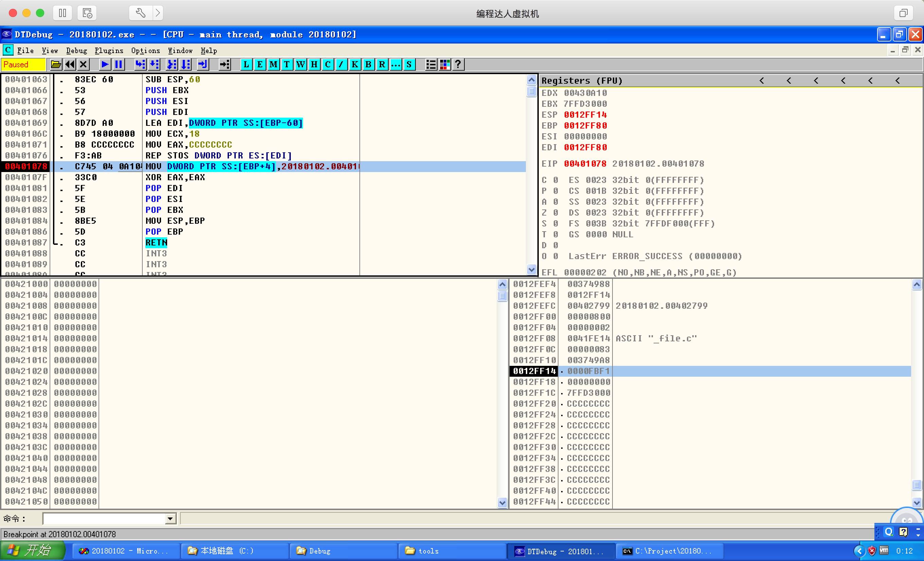Click the 开始 Start button in taskbar
924x561 pixels.
click(33, 551)
